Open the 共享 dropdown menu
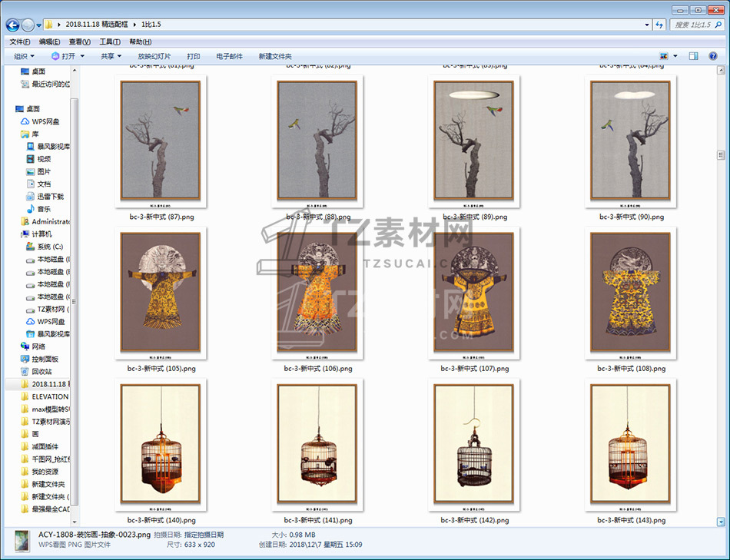 [x=111, y=56]
